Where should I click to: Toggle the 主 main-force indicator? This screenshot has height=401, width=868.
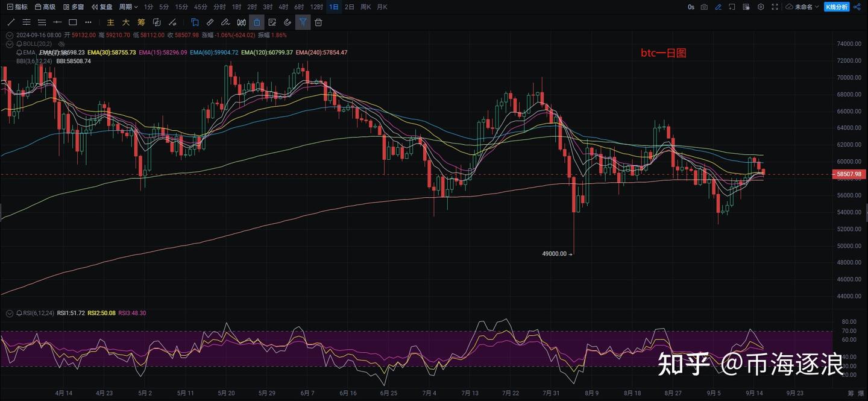point(110,22)
